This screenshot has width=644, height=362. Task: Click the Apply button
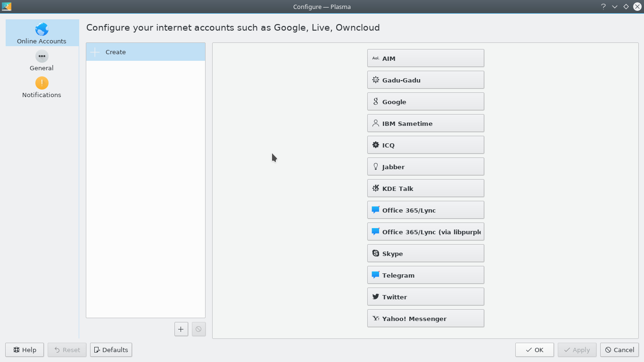[577, 350]
